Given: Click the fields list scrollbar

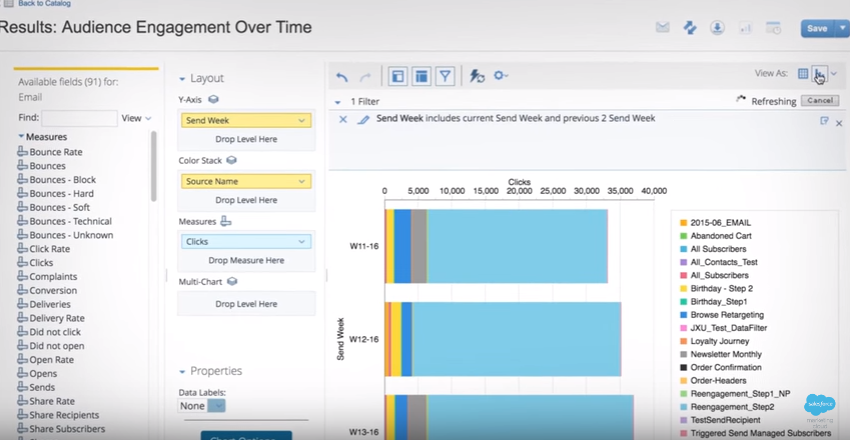Looking at the screenshot, I should [x=153, y=166].
